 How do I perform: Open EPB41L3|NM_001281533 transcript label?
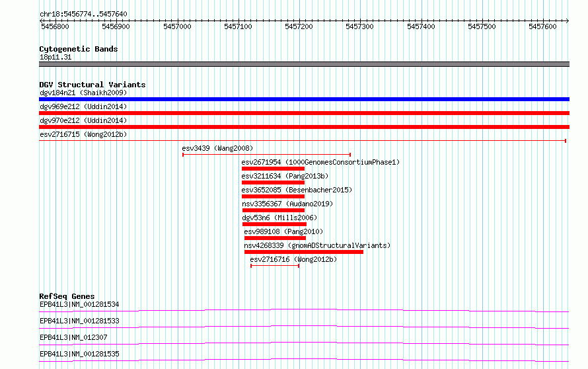coord(79,321)
